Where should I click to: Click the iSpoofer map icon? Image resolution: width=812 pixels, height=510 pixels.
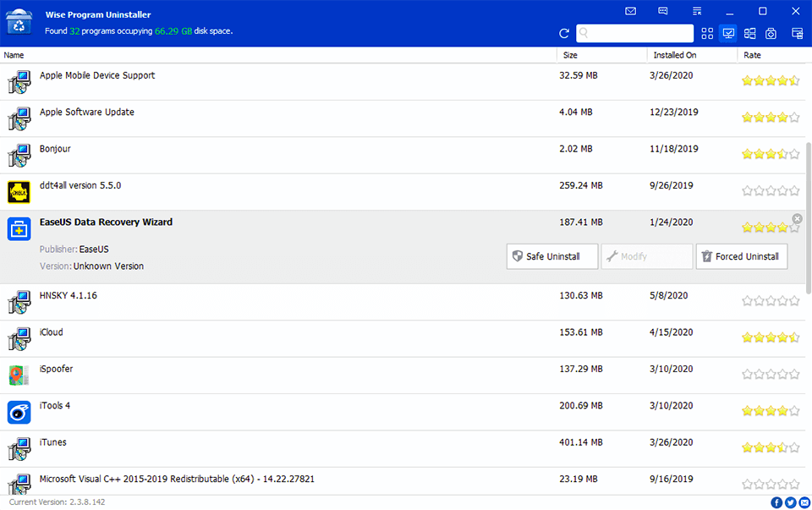click(x=19, y=376)
